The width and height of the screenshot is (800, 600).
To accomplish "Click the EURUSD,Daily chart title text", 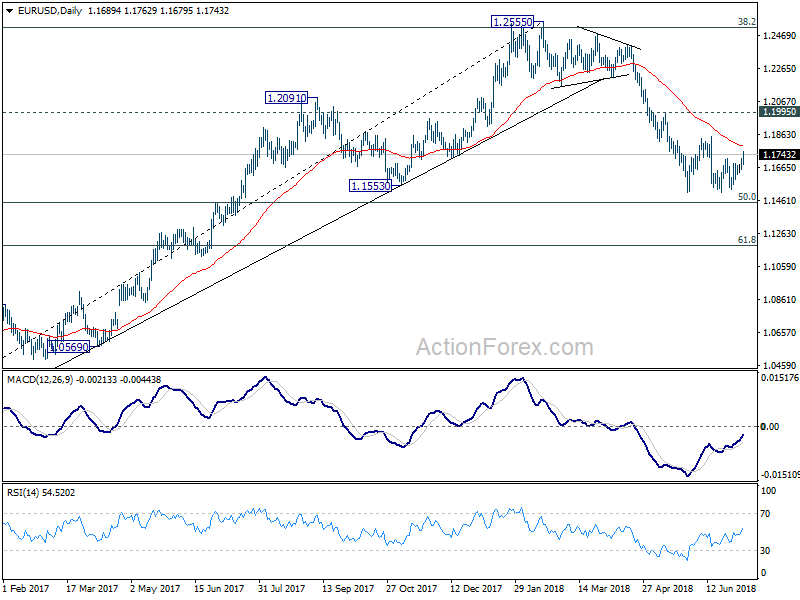I will click(49, 11).
